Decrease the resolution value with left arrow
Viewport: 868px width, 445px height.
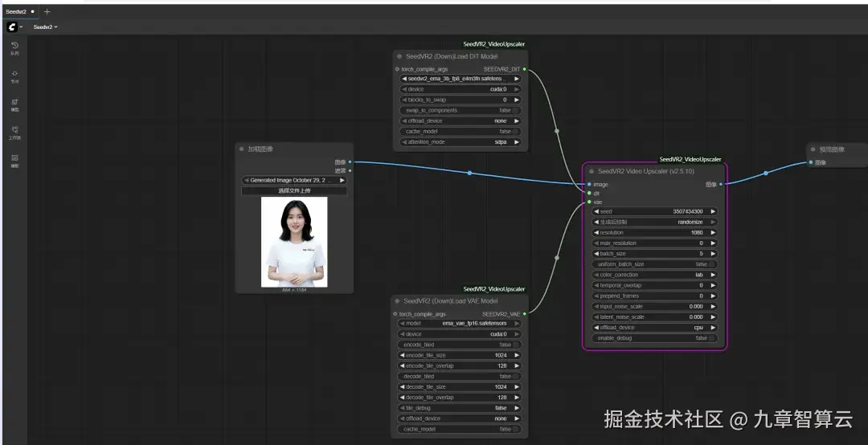(596, 232)
